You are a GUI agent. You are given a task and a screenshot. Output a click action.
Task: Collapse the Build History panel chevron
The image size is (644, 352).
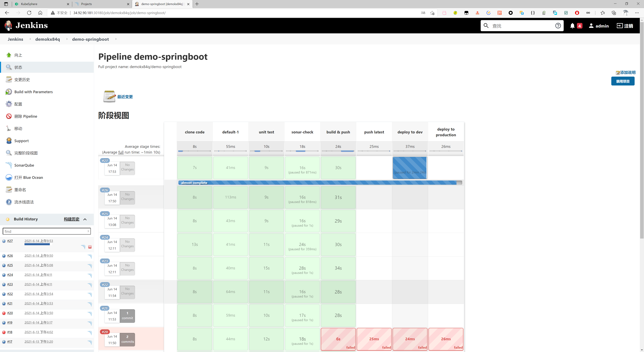pos(85,219)
